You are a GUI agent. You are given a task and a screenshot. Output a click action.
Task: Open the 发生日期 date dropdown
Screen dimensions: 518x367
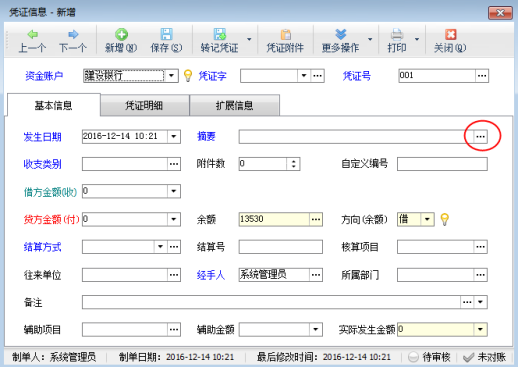(174, 136)
